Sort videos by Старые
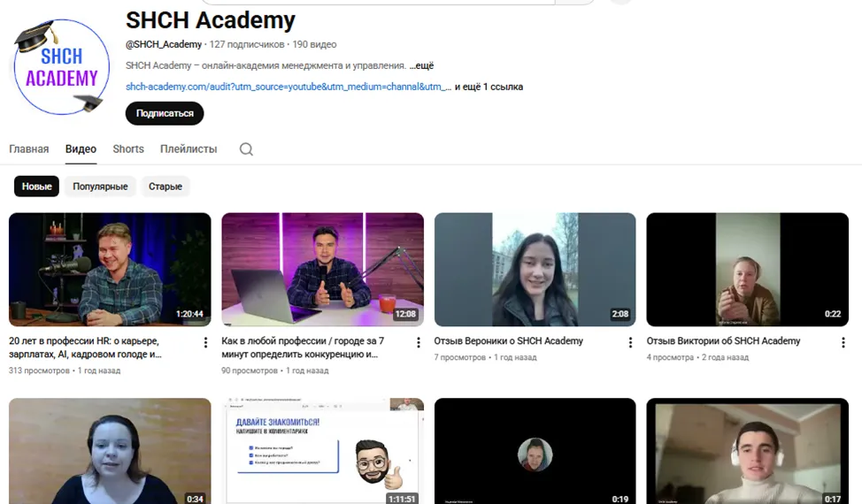Image resolution: width=862 pixels, height=504 pixels. [165, 186]
